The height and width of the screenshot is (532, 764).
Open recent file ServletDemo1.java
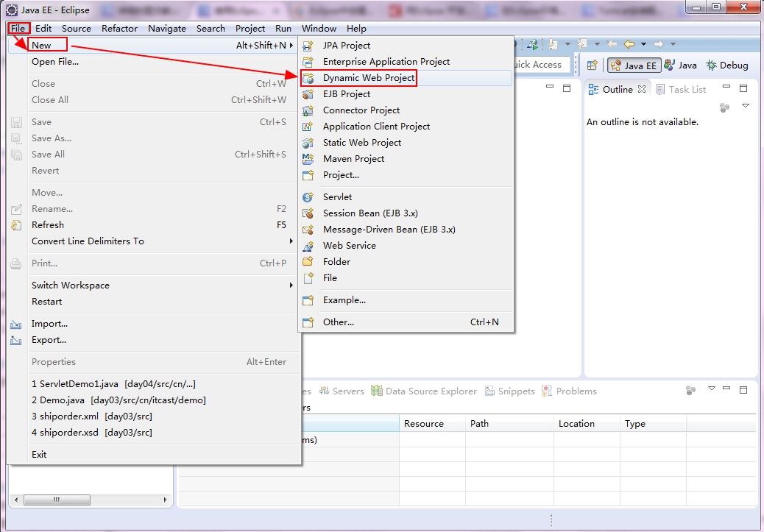point(113,384)
